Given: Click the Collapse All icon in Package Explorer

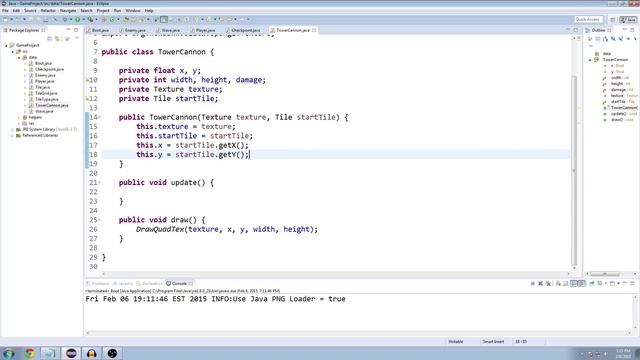Looking at the screenshot, I should (x=49, y=38).
